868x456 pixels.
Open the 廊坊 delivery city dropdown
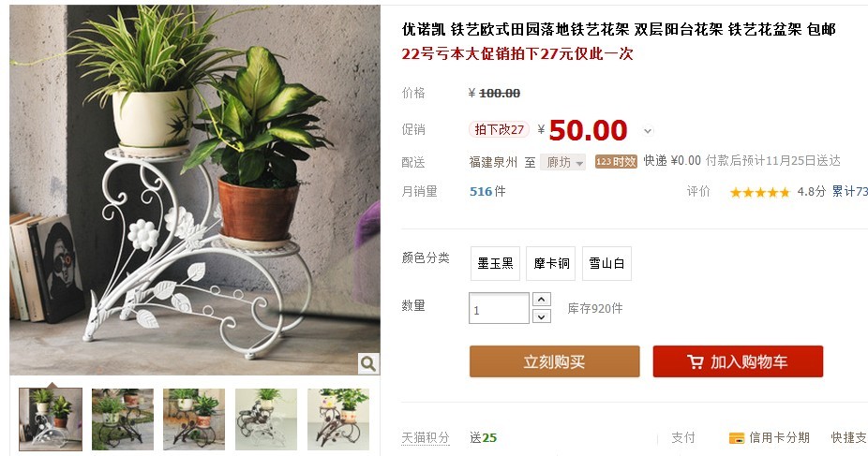[x=563, y=162]
